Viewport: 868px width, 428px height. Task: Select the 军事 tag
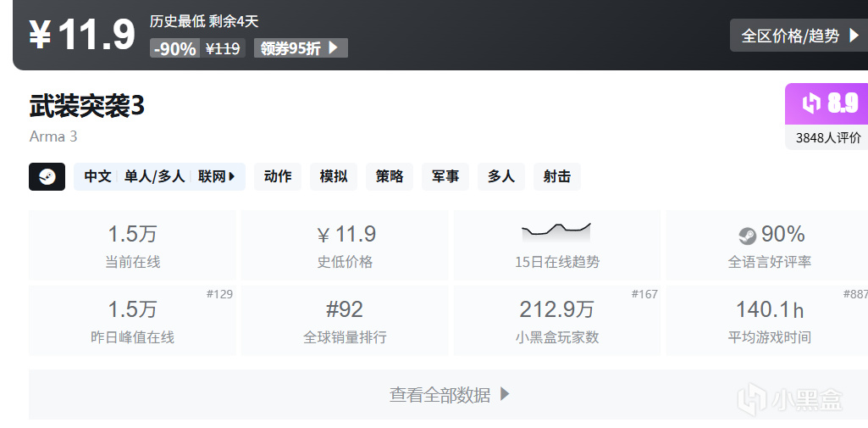(x=445, y=176)
